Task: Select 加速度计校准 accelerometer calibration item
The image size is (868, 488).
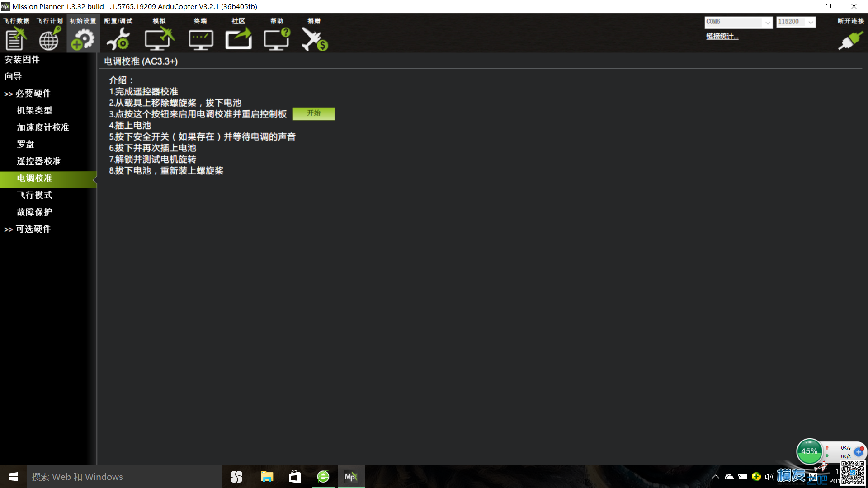Action: coord(43,127)
